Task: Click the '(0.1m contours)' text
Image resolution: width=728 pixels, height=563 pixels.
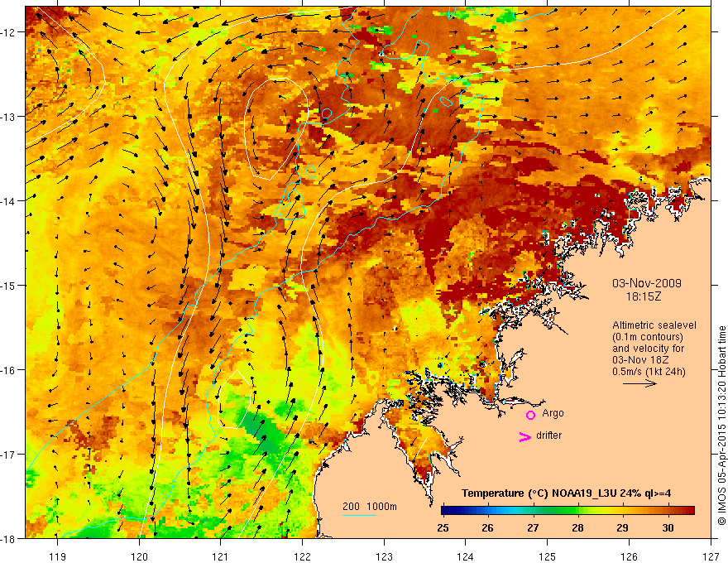Action: tap(648, 337)
